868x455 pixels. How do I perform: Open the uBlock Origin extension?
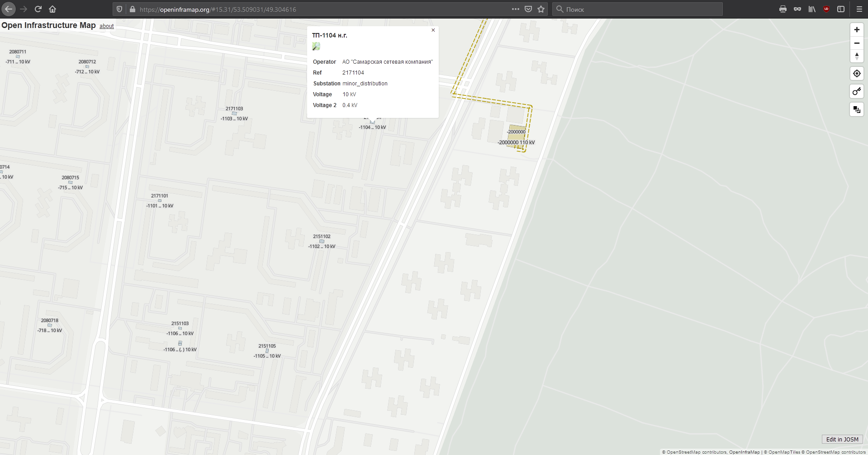[x=825, y=9]
